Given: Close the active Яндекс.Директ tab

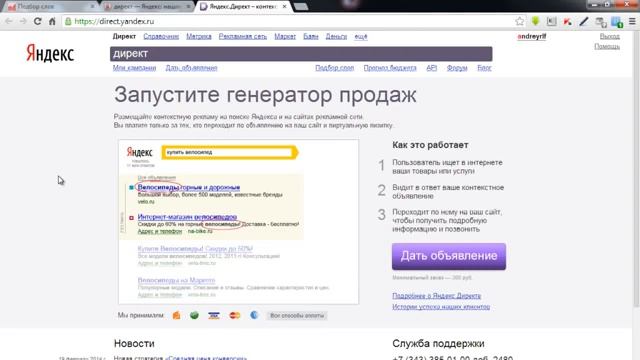Looking at the screenshot, I should pyautogui.click(x=284, y=7).
